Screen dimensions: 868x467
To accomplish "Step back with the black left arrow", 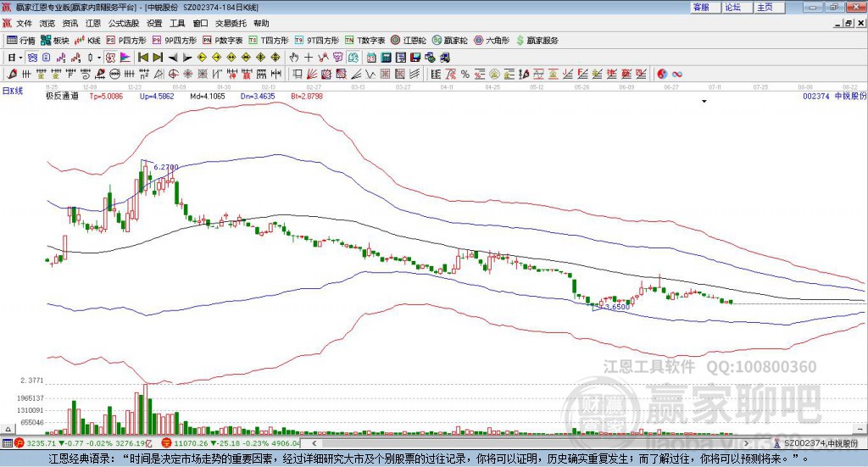I will coord(173,58).
